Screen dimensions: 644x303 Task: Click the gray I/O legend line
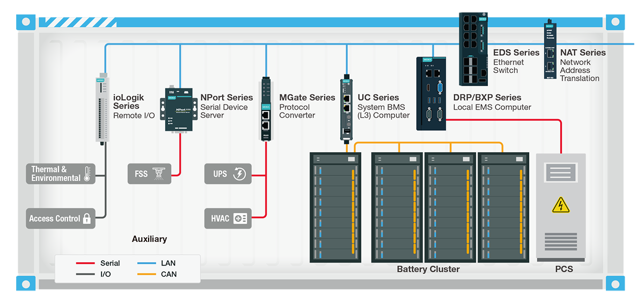(x=85, y=274)
